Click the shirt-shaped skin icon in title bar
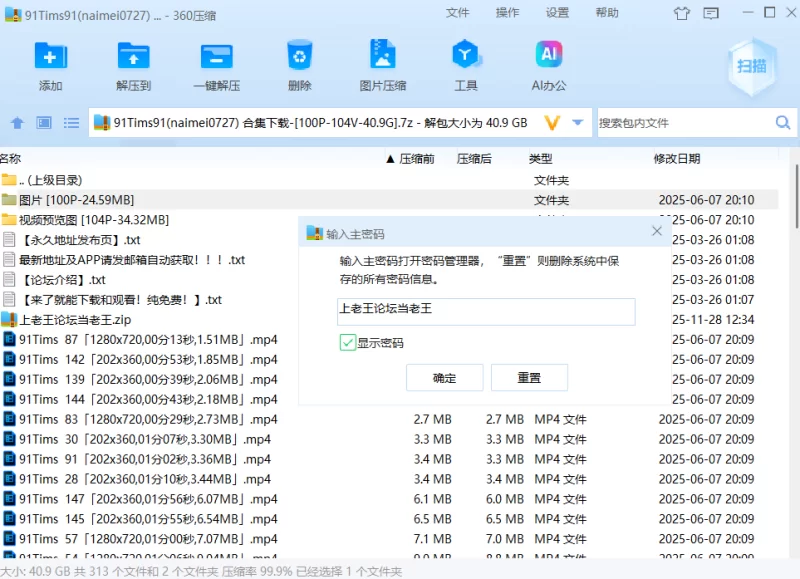The image size is (800, 579). pos(682,13)
